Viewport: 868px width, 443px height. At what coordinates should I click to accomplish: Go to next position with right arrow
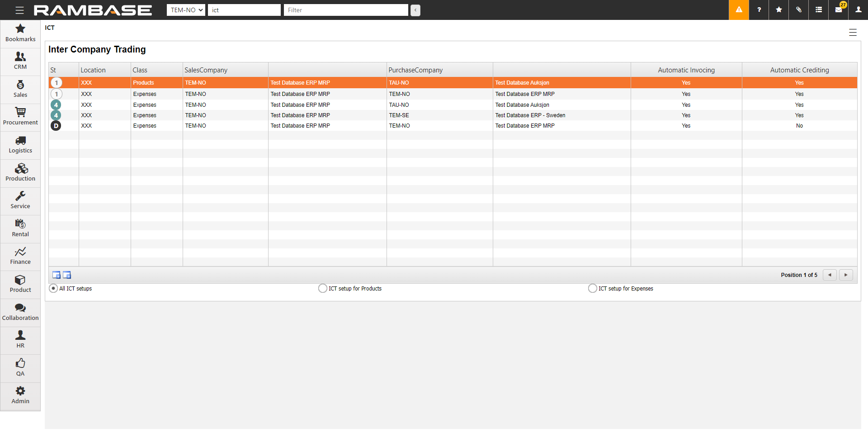(846, 275)
